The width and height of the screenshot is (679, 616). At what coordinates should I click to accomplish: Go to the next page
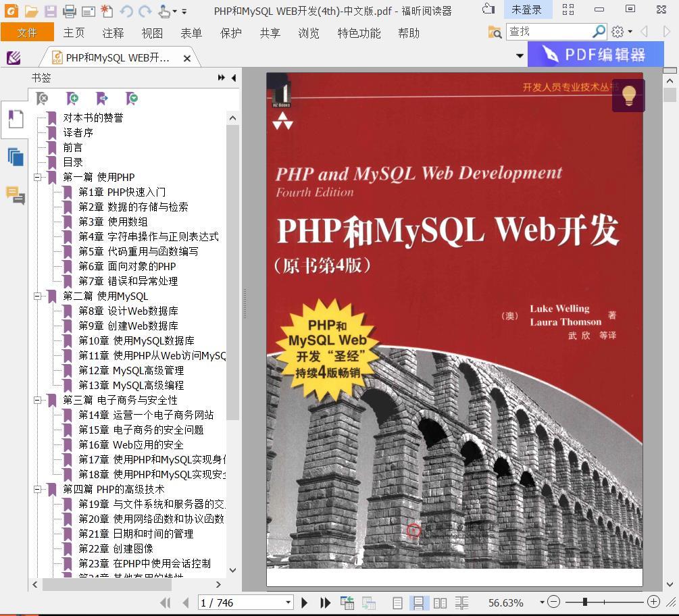[x=305, y=602]
